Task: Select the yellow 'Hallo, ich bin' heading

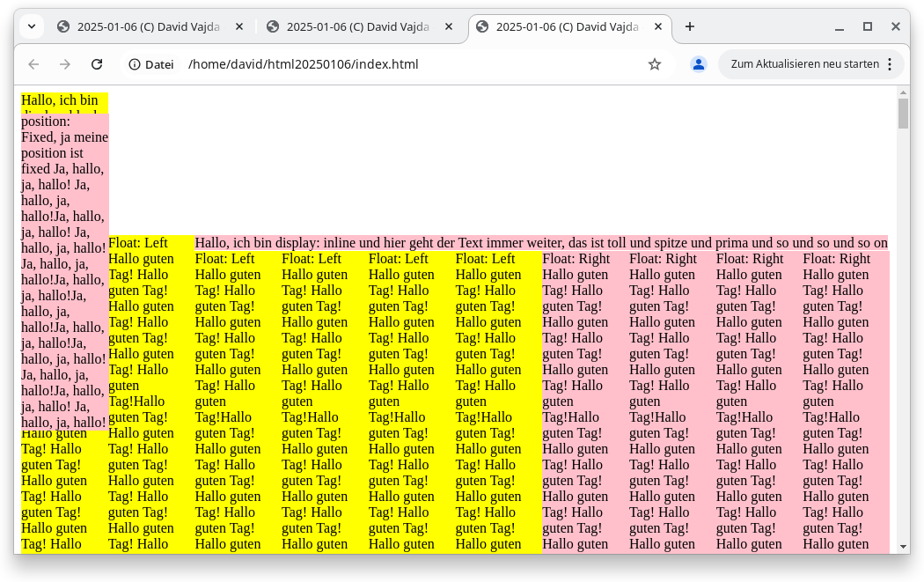Action: point(62,100)
